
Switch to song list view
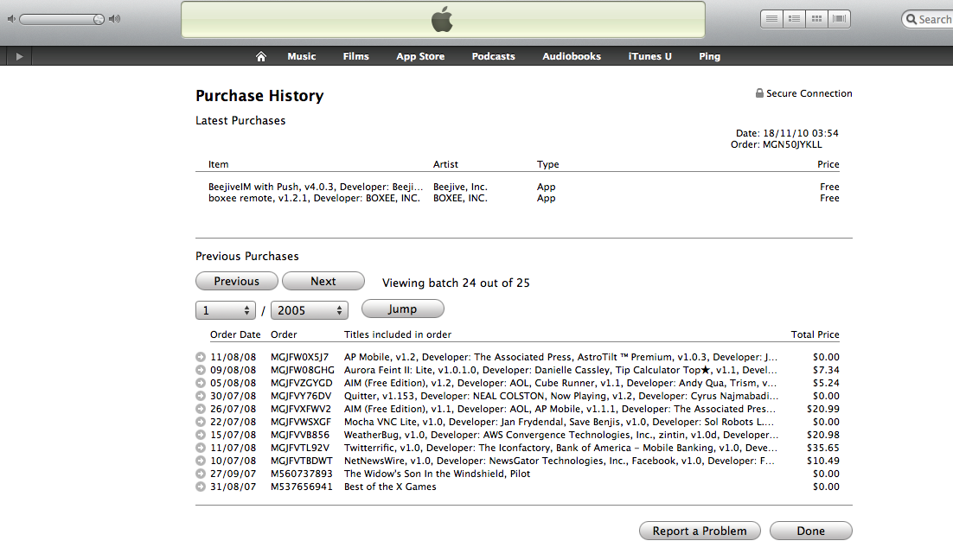(771, 19)
